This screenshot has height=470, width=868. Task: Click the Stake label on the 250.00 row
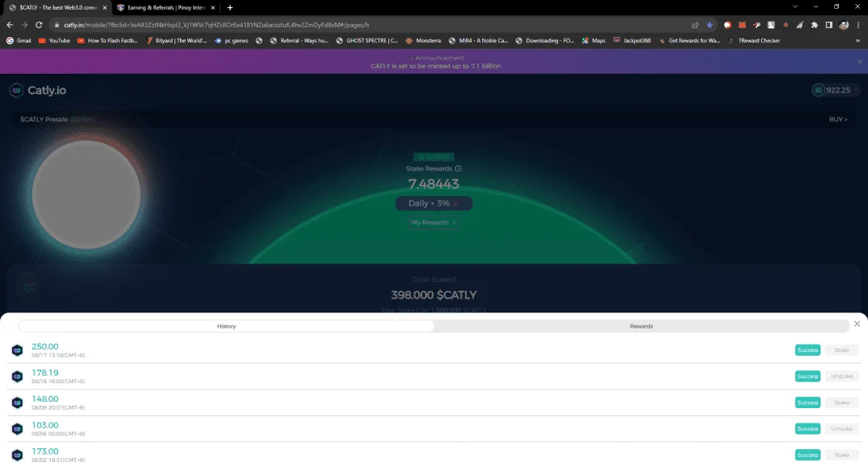tap(841, 349)
